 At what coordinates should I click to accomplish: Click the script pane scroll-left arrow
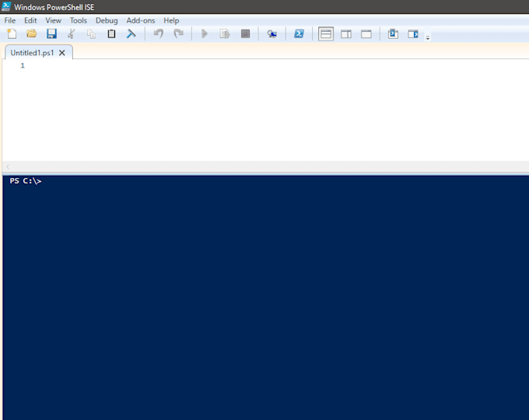[8, 166]
